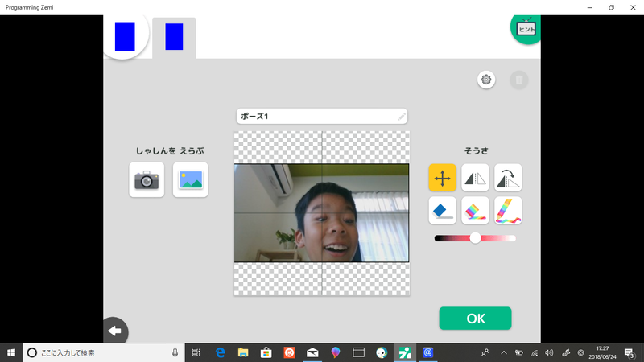Screen dimensions: 644x362
Task: Open File Explorer from the taskbar
Action: [243, 352]
